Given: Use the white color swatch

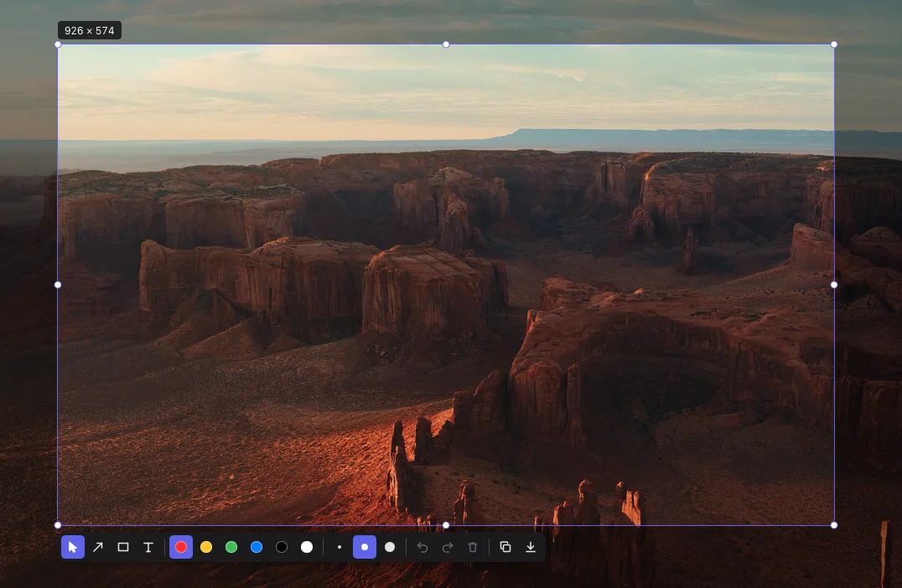Looking at the screenshot, I should pos(307,547).
